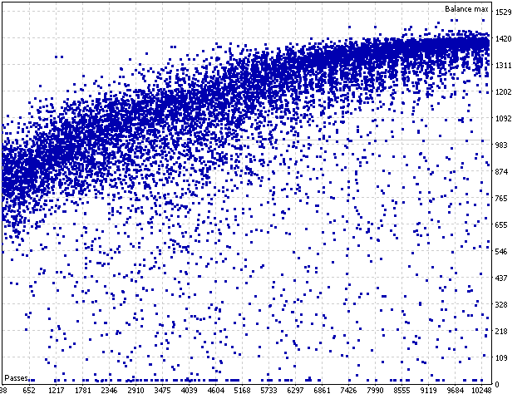Click pass number 5733 on the horizontal axis
Screen dimensions: 532x399
click(268, 391)
